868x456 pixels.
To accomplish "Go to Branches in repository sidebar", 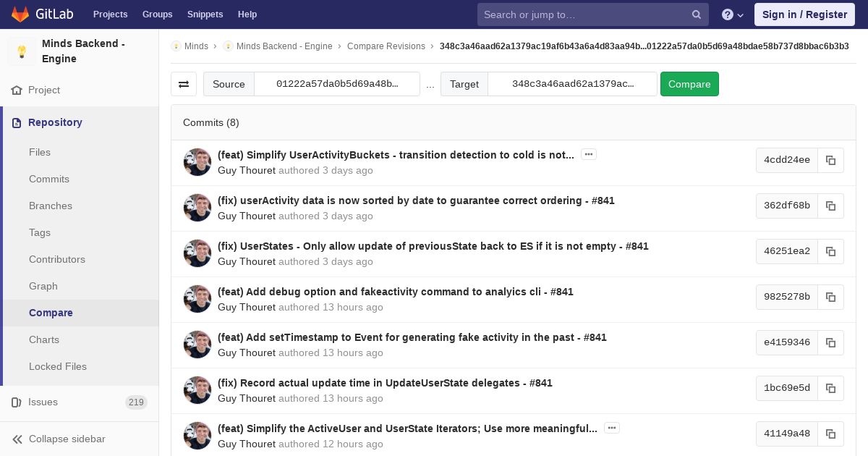I will [51, 206].
